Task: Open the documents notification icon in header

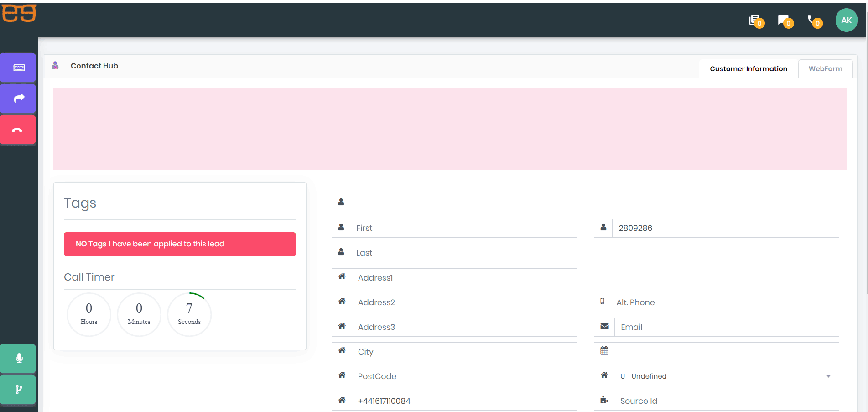Action: tap(755, 21)
